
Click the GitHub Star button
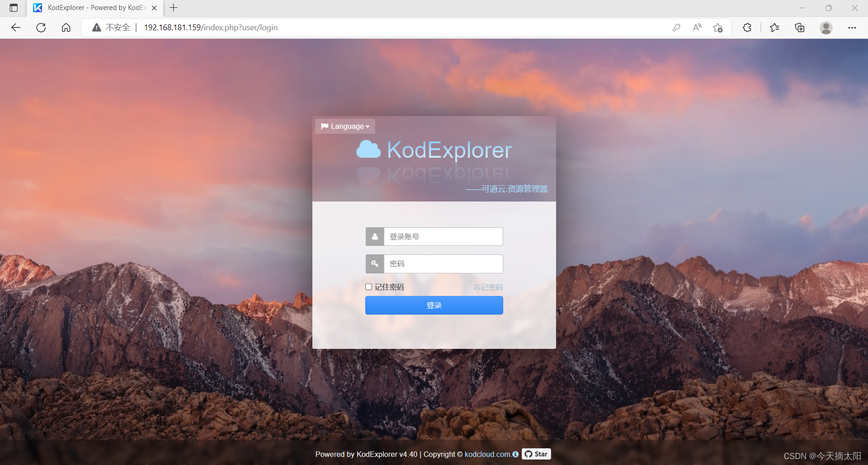[536, 454]
